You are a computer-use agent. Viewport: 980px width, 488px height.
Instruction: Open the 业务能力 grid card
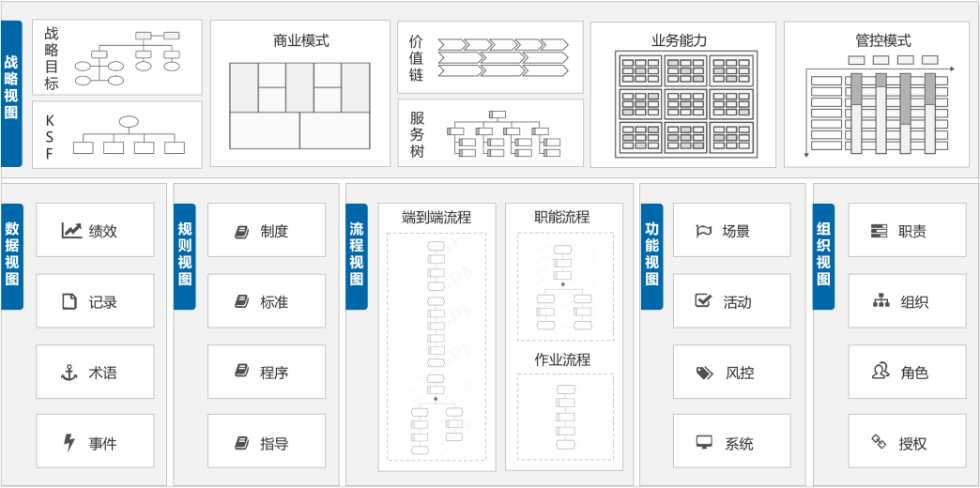point(683,95)
